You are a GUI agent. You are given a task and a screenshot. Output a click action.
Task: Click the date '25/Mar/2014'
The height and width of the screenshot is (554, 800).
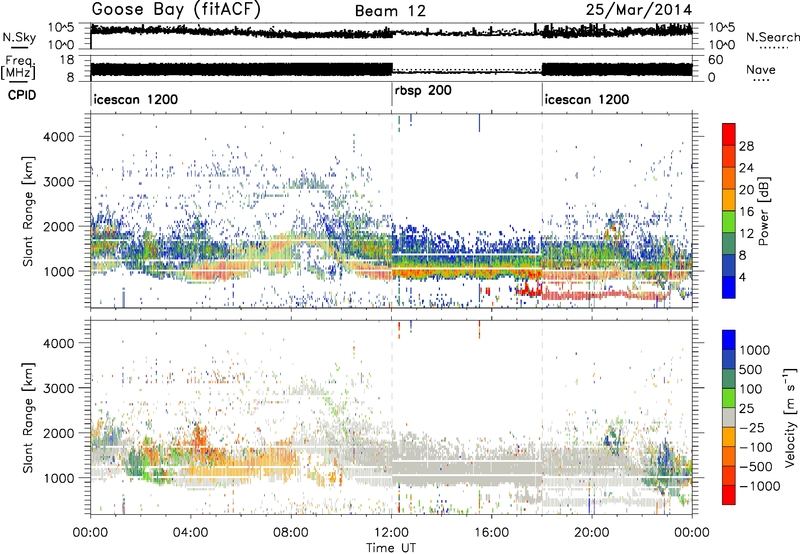(x=639, y=10)
